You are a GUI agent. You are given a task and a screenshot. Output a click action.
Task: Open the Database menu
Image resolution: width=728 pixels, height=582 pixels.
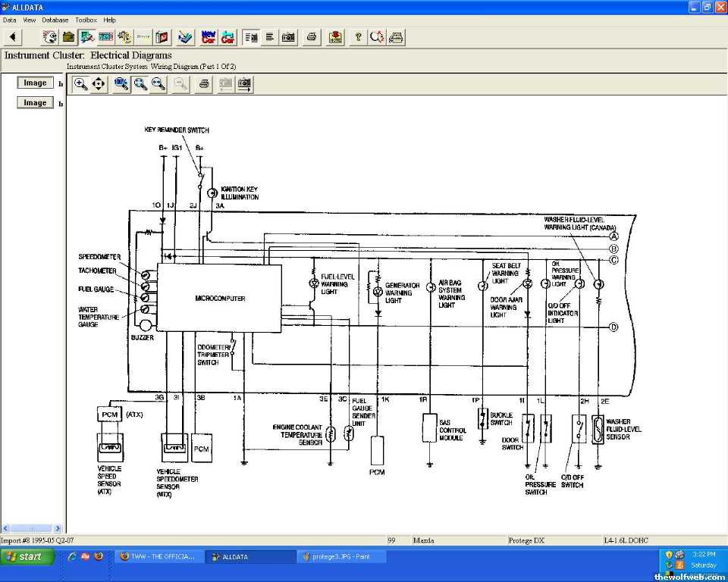point(55,20)
